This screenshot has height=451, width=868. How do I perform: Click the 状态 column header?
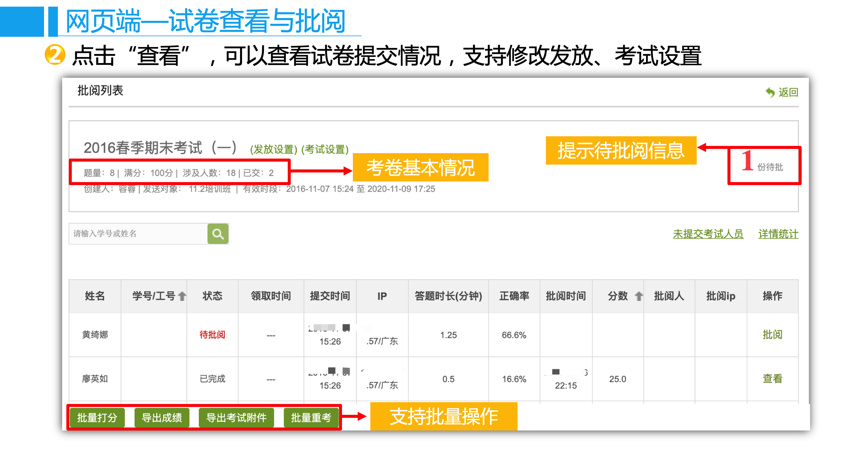point(212,296)
